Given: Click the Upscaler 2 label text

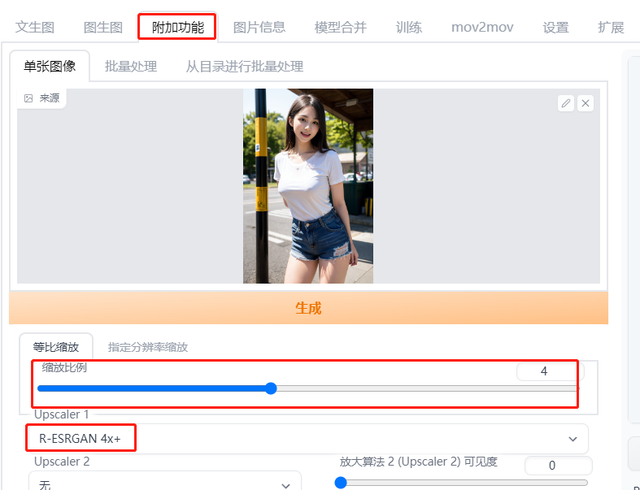Looking at the screenshot, I should coord(62,461).
